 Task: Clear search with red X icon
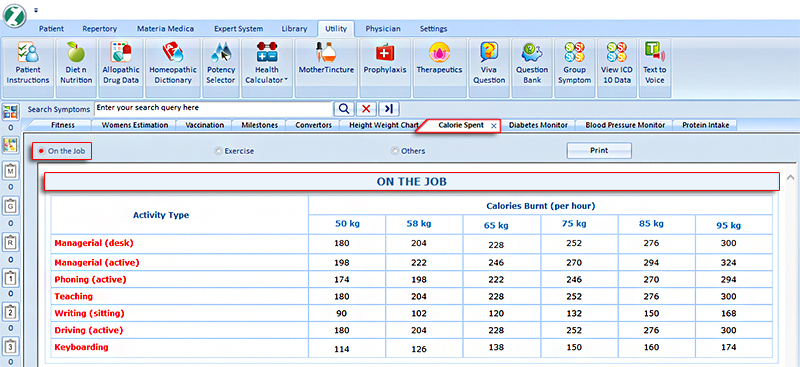(366, 109)
